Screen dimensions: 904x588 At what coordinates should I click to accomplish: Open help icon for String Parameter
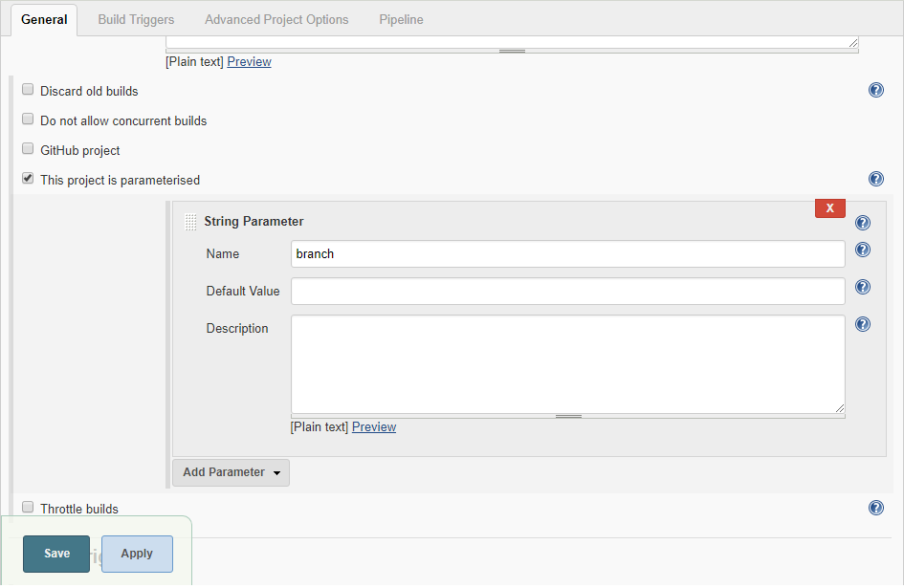[863, 223]
